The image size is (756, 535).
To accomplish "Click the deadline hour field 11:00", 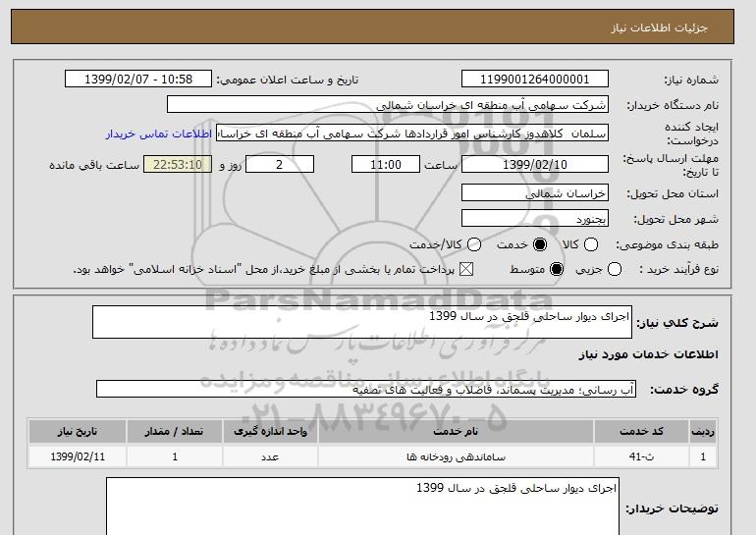I will pyautogui.click(x=386, y=164).
